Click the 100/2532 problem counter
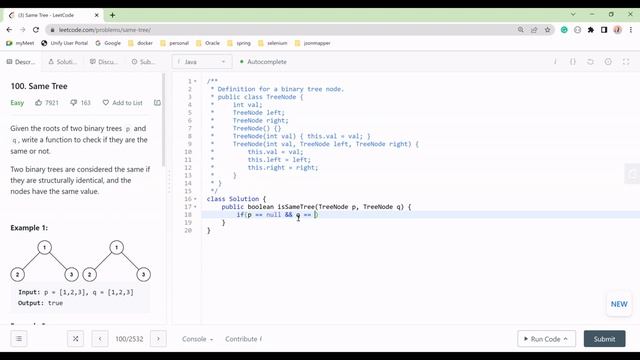 click(x=129, y=339)
